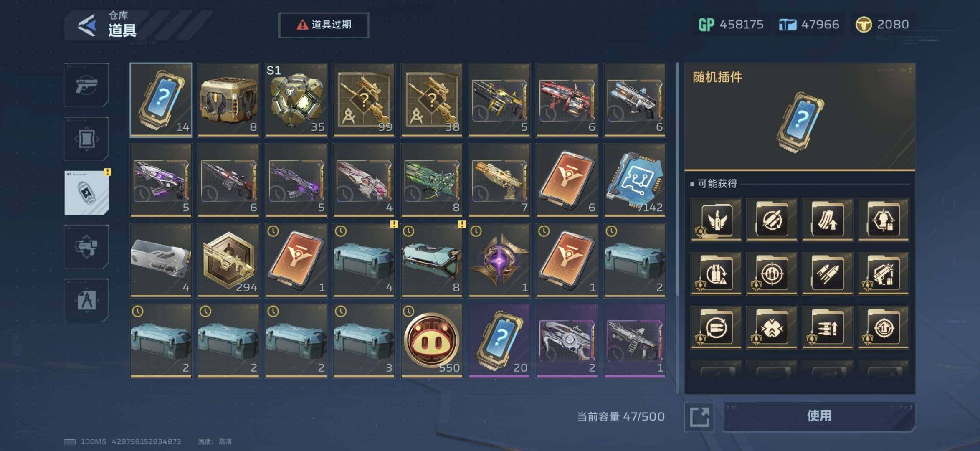Click the 使用 use button
The height and width of the screenshot is (451, 980).
click(x=819, y=416)
